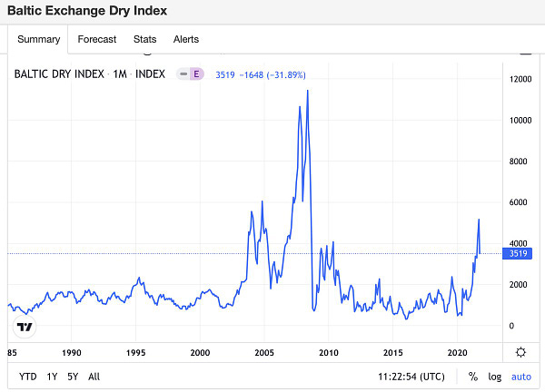Open the Stats tab
Viewport: 545px width, 392px height.
coord(145,39)
